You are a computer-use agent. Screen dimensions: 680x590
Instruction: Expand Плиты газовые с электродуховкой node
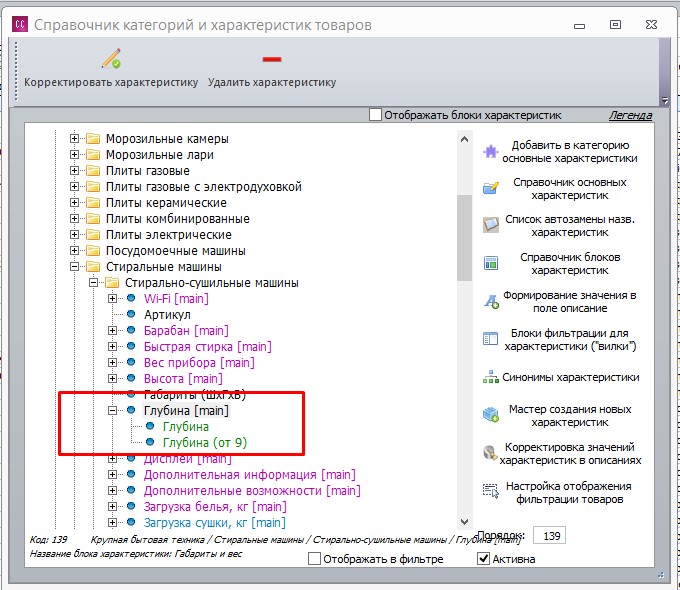74,187
